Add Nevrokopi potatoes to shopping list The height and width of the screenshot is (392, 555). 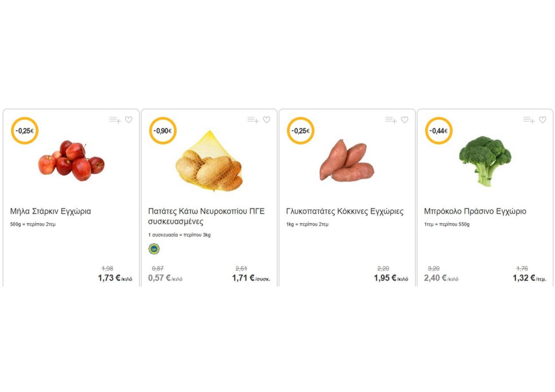tap(253, 120)
